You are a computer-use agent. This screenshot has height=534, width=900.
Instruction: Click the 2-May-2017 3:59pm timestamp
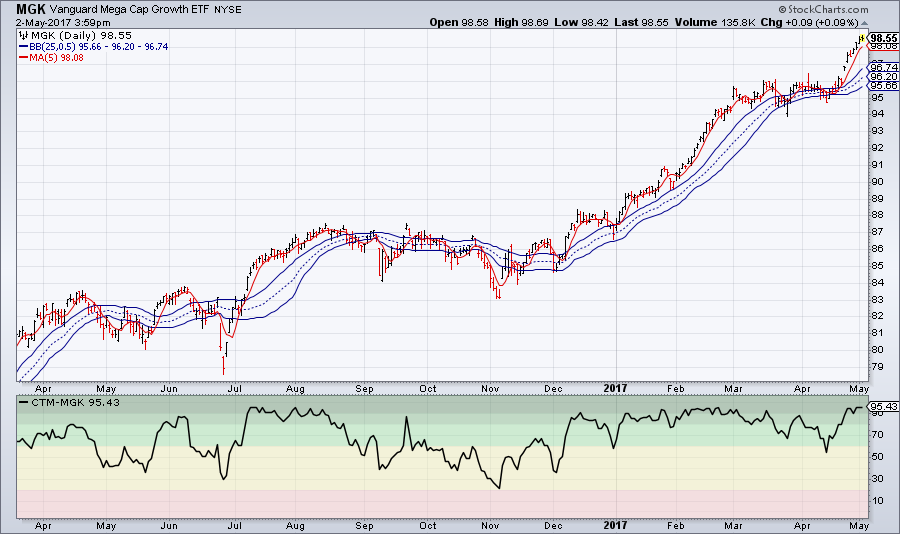63,23
